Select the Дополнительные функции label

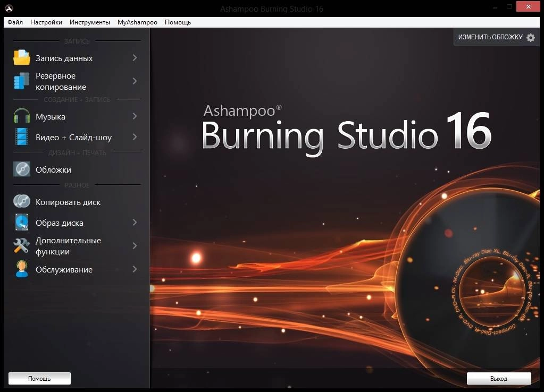(68, 246)
